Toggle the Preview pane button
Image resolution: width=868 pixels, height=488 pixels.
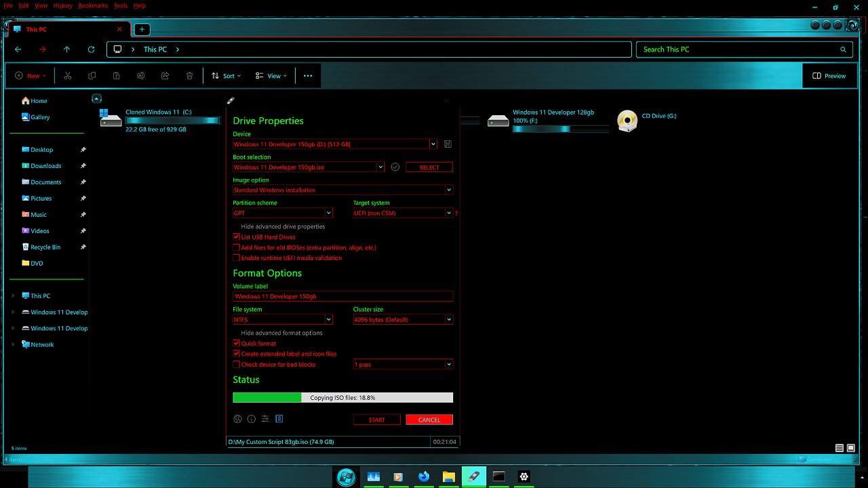(829, 76)
